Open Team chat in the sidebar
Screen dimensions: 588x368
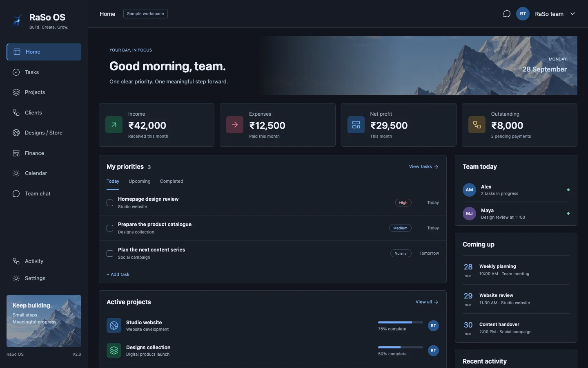[44, 193]
